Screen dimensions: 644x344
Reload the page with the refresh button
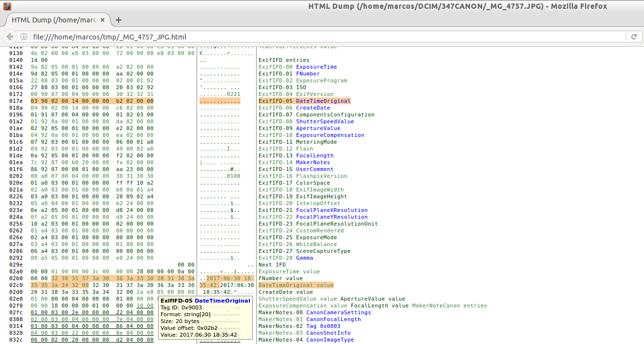tap(634, 37)
